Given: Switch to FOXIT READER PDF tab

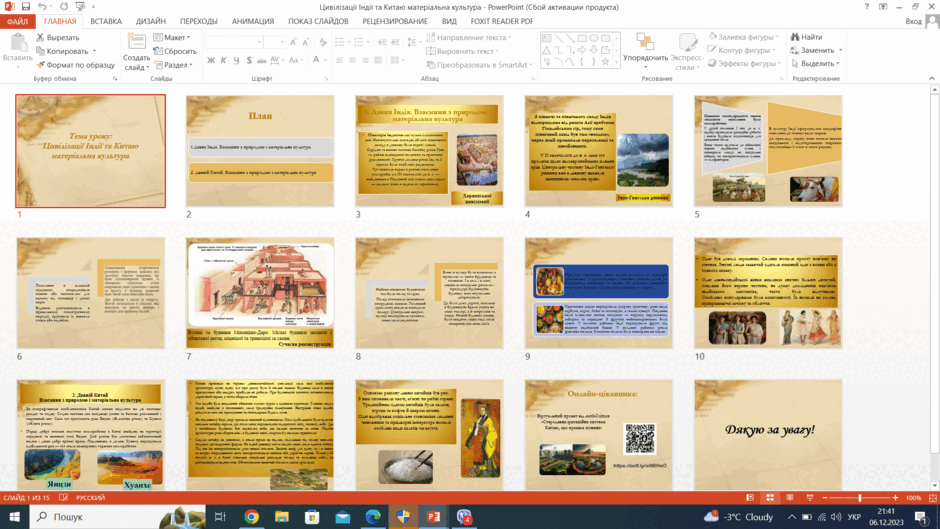Looking at the screenshot, I should (x=502, y=21).
